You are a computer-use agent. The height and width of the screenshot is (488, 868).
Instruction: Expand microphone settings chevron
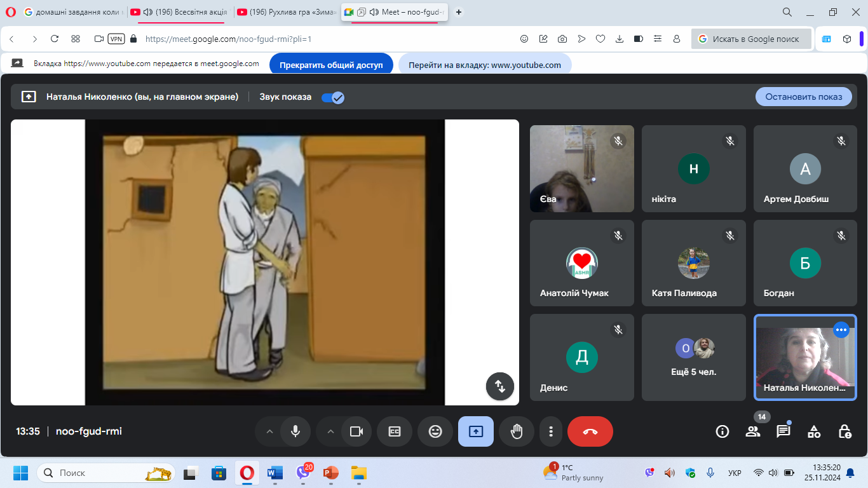pos(269,431)
